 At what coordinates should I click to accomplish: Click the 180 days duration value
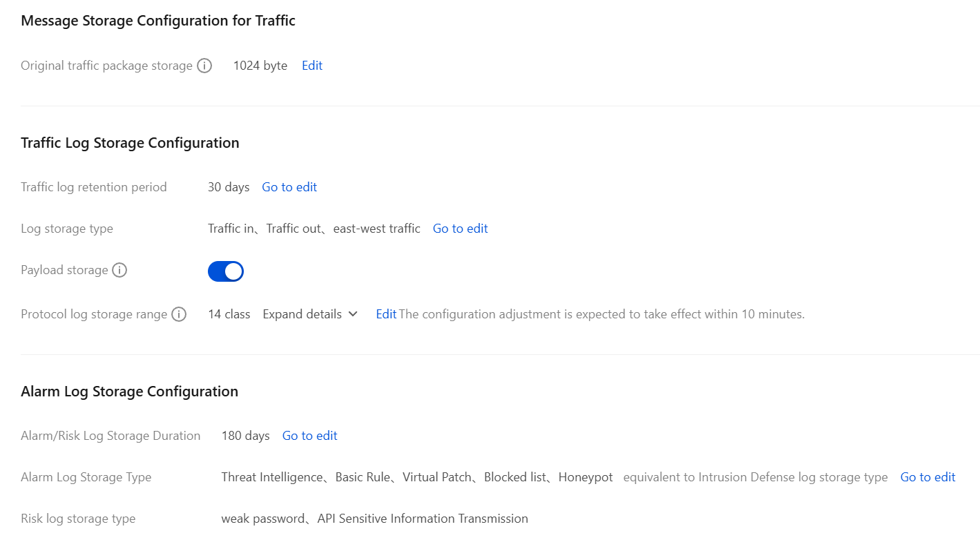coord(245,436)
